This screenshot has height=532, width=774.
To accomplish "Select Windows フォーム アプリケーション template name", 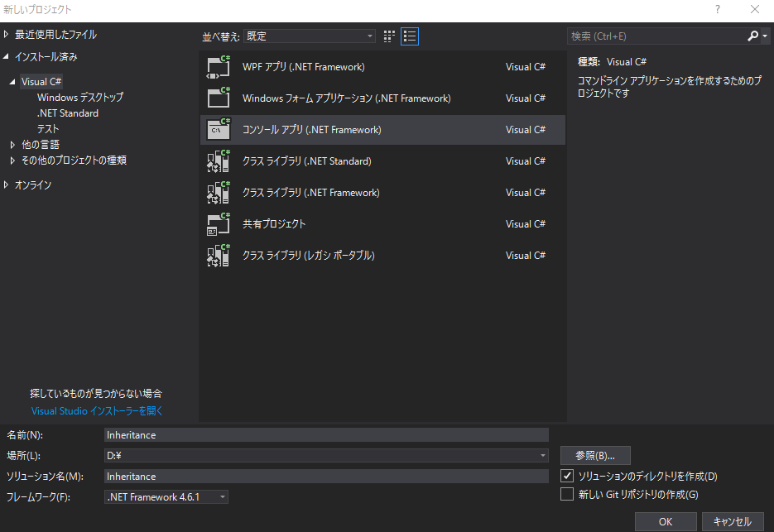I will (x=347, y=98).
